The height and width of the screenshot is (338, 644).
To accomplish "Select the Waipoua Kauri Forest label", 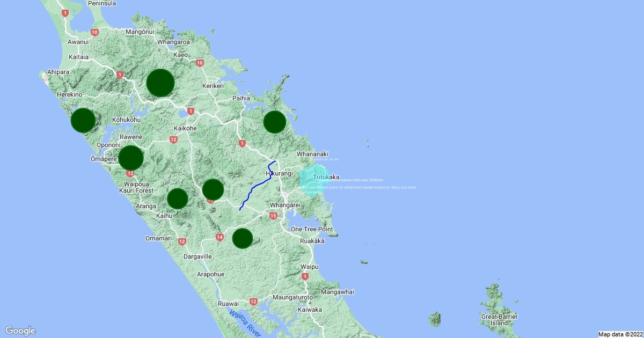I will pos(138,187).
